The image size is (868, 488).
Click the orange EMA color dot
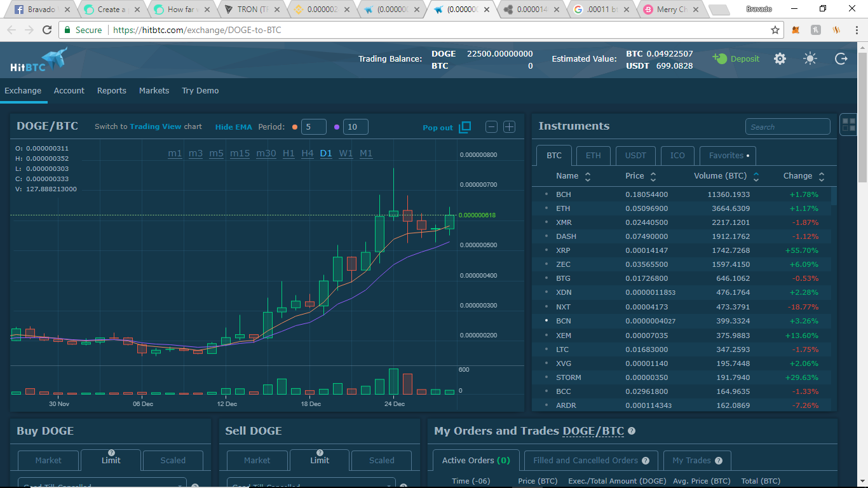[295, 127]
